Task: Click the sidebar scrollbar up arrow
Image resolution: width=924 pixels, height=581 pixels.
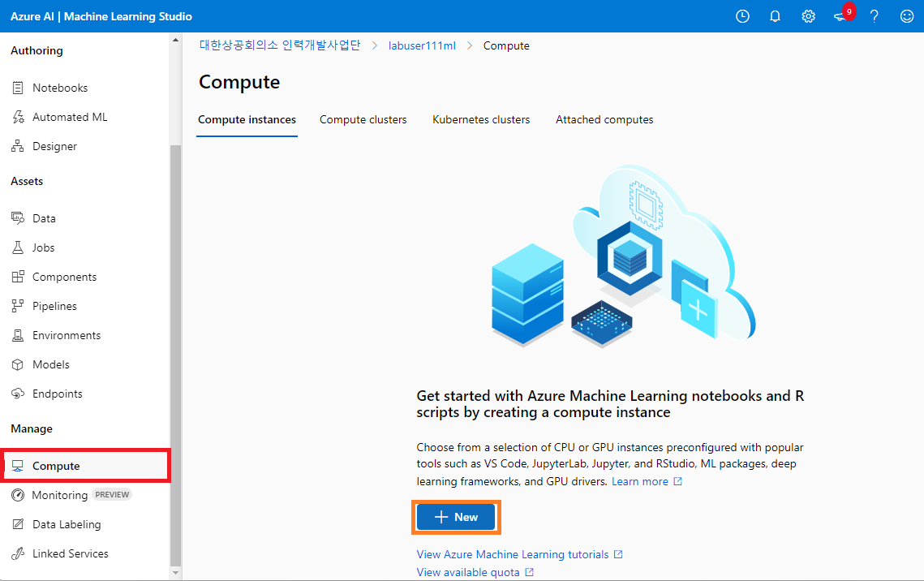Action: [175, 40]
